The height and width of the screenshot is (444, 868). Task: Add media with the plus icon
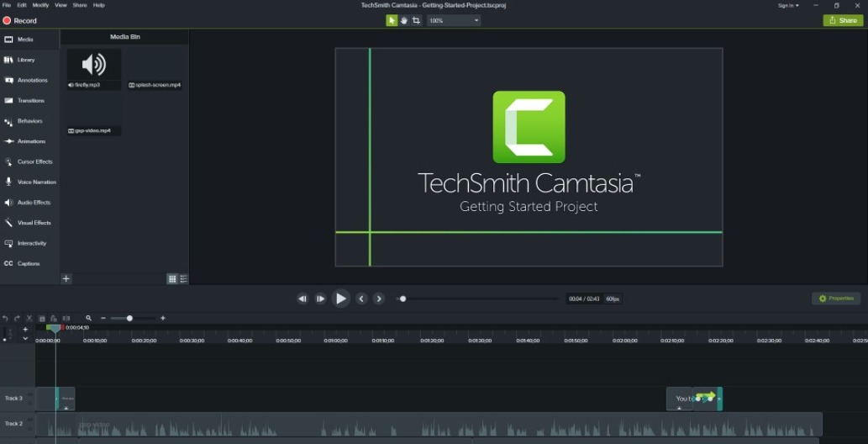(x=66, y=279)
